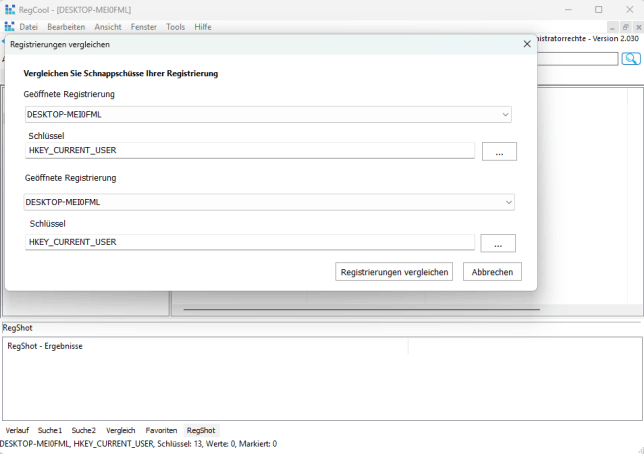Select the Vergleich tab
644x454 pixels.
[x=120, y=430]
